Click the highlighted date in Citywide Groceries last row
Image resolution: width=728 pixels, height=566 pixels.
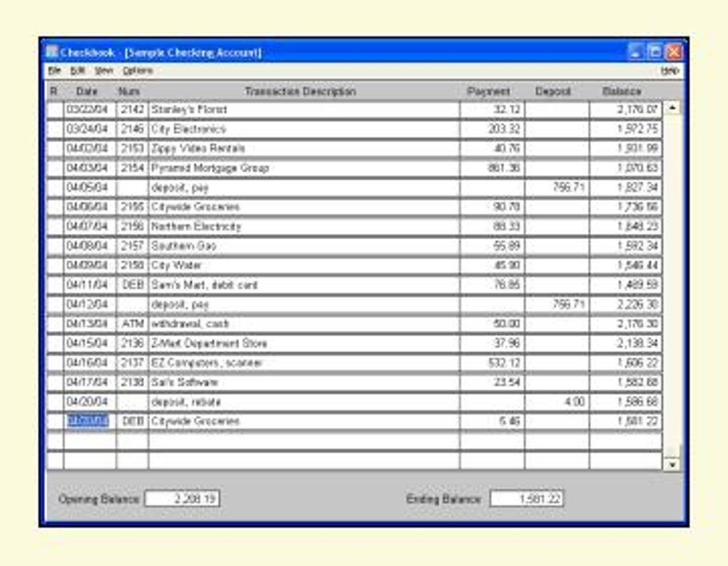tap(88, 420)
